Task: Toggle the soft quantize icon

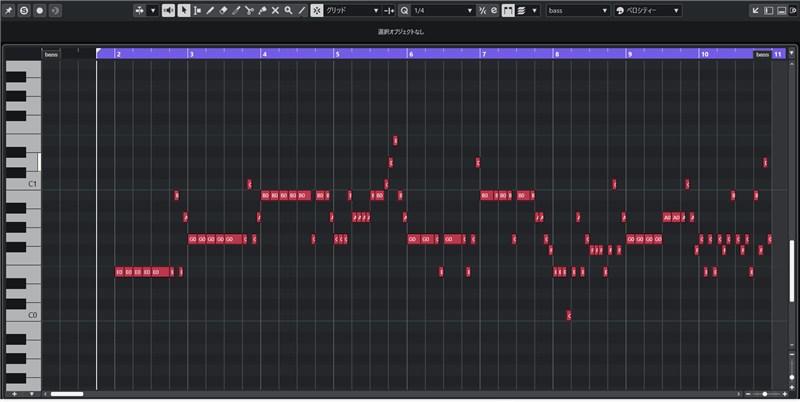Action: [x=482, y=10]
